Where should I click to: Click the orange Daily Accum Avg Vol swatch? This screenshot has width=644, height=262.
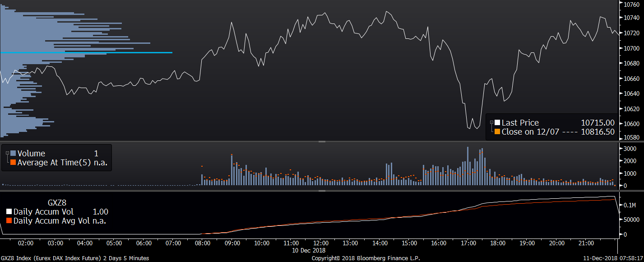tap(9, 221)
